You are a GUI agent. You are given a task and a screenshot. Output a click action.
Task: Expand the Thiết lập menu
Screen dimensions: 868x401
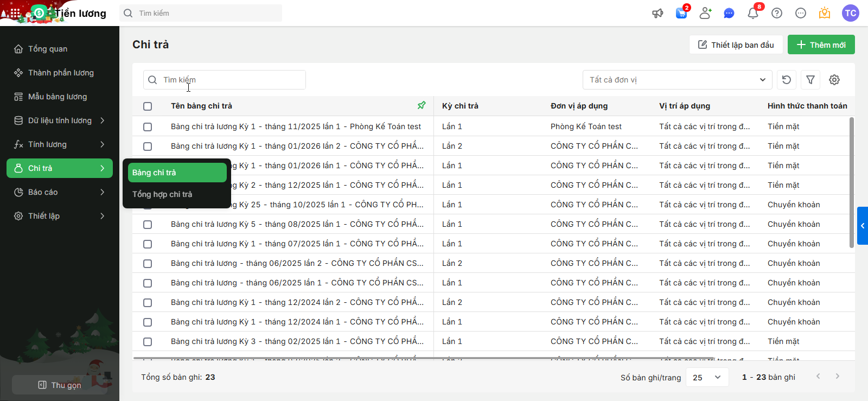[x=60, y=216]
